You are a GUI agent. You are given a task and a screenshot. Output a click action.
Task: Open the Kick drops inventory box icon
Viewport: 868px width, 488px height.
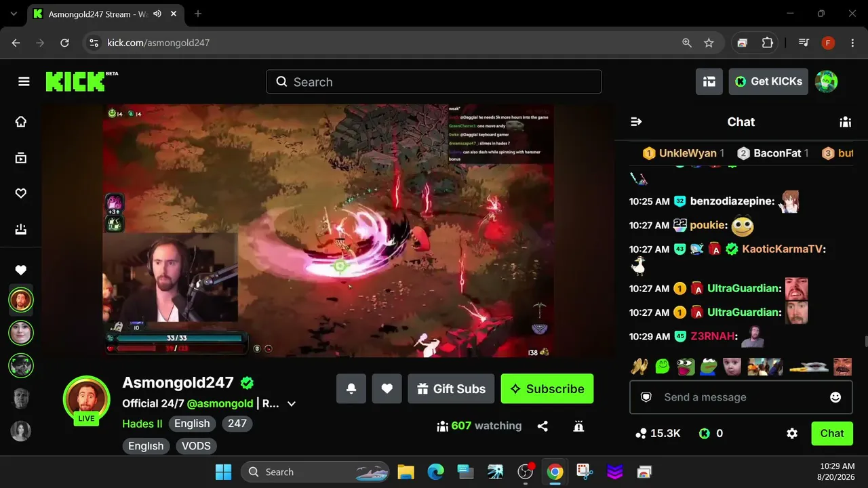[709, 81]
